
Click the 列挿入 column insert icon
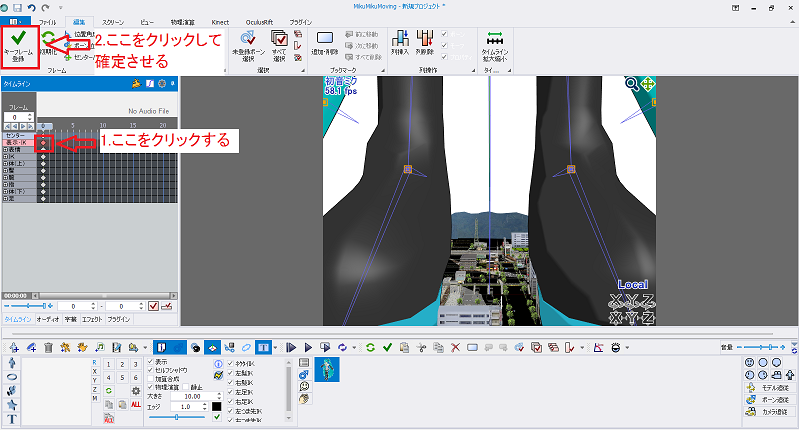coord(400,38)
